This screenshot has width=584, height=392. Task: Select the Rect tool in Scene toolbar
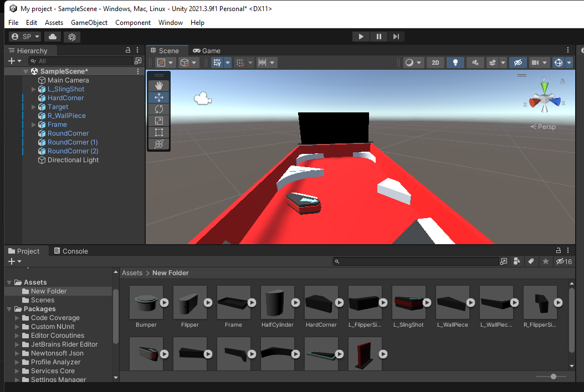point(159,132)
